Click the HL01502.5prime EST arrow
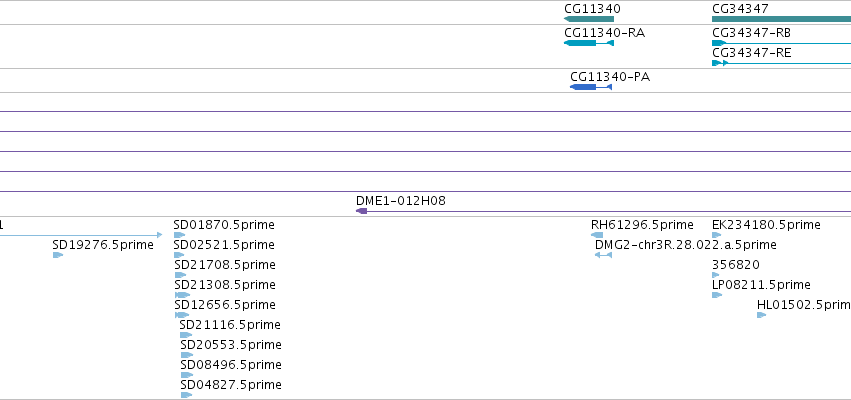Viewport: 851px width, 400px height. [x=761, y=315]
